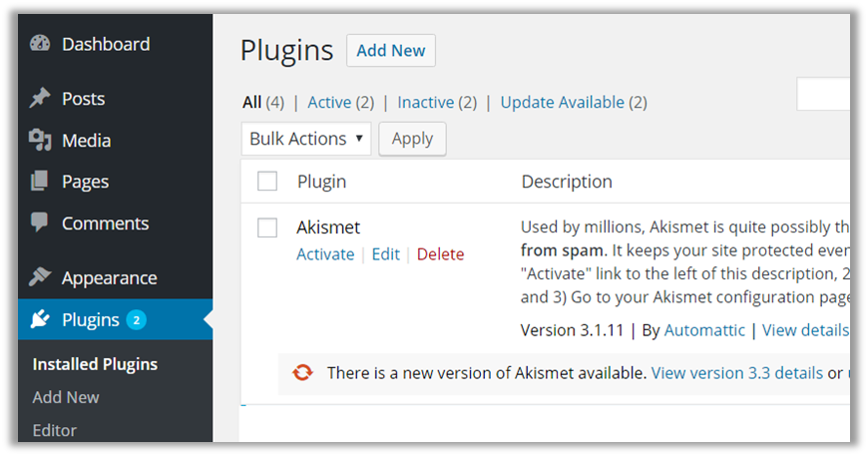Click the Plugins update count badge
The image size is (868, 456).
(x=136, y=320)
